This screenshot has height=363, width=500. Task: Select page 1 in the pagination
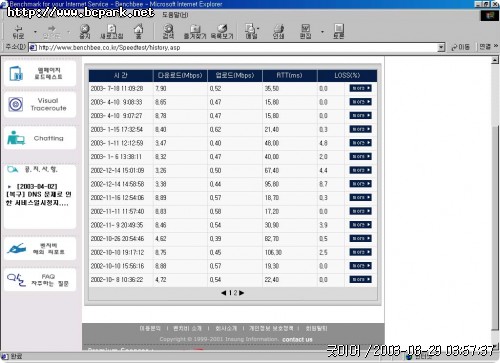230,293
